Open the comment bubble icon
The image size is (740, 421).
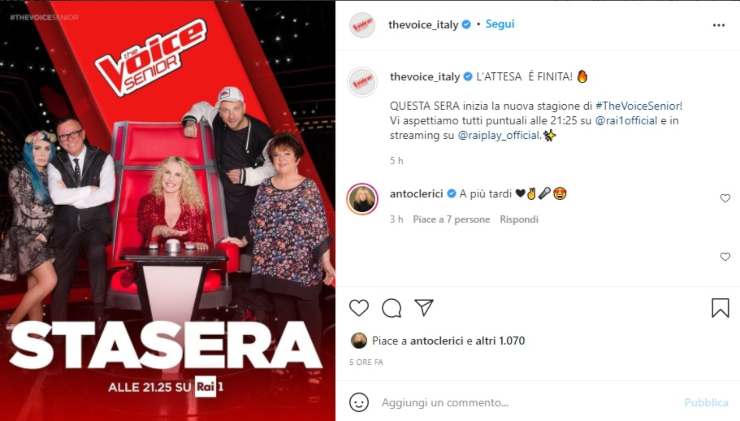pyautogui.click(x=392, y=308)
